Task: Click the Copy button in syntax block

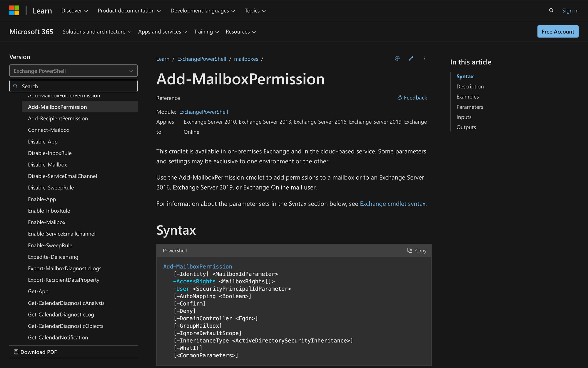Action: point(417,250)
